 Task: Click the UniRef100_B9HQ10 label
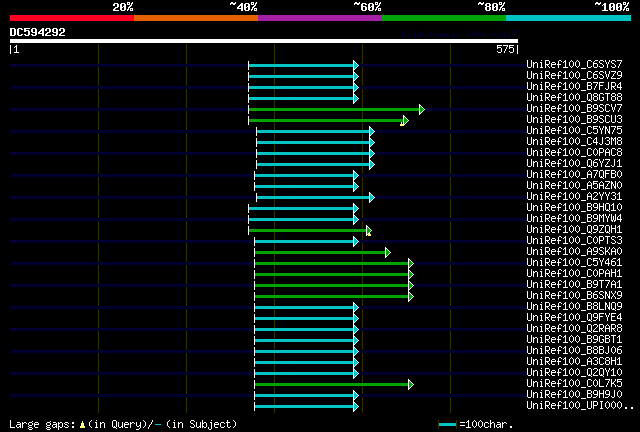click(574, 208)
